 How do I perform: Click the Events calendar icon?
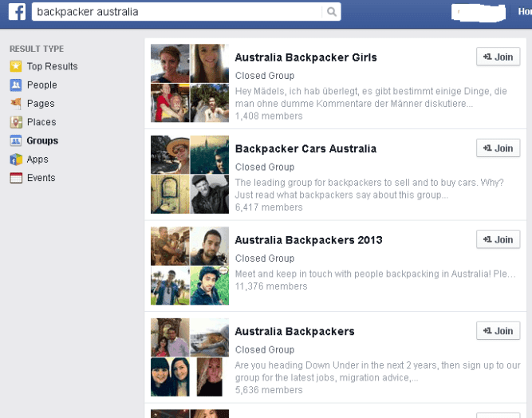(16, 178)
